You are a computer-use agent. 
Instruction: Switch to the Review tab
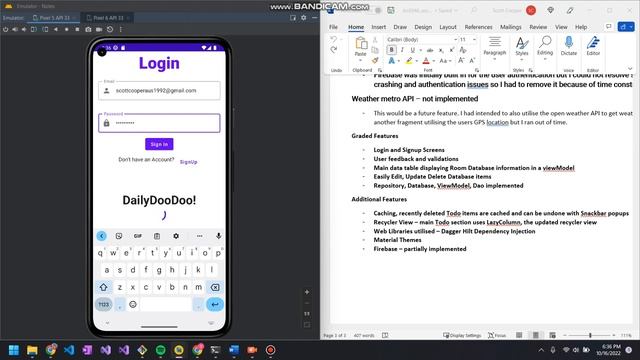[x=538, y=27]
